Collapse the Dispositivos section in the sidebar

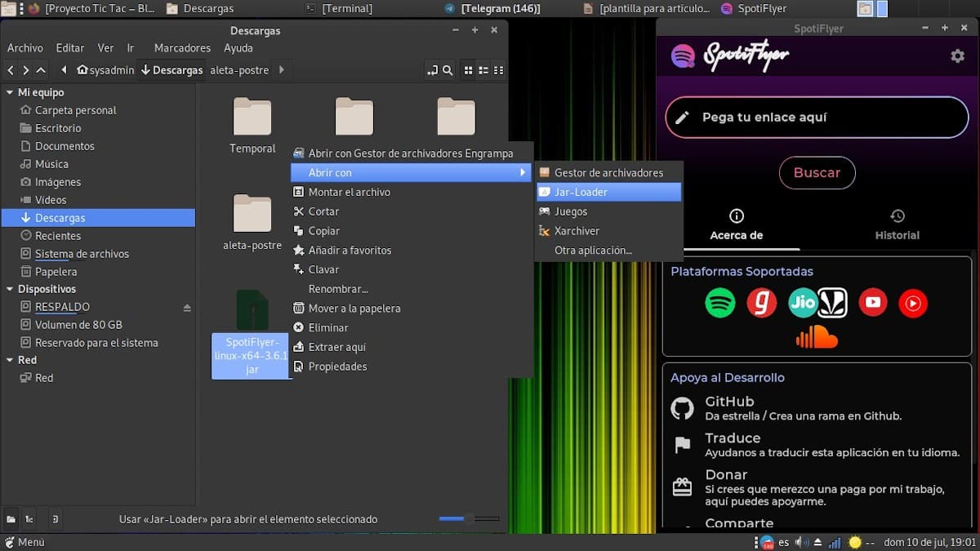[11, 288]
